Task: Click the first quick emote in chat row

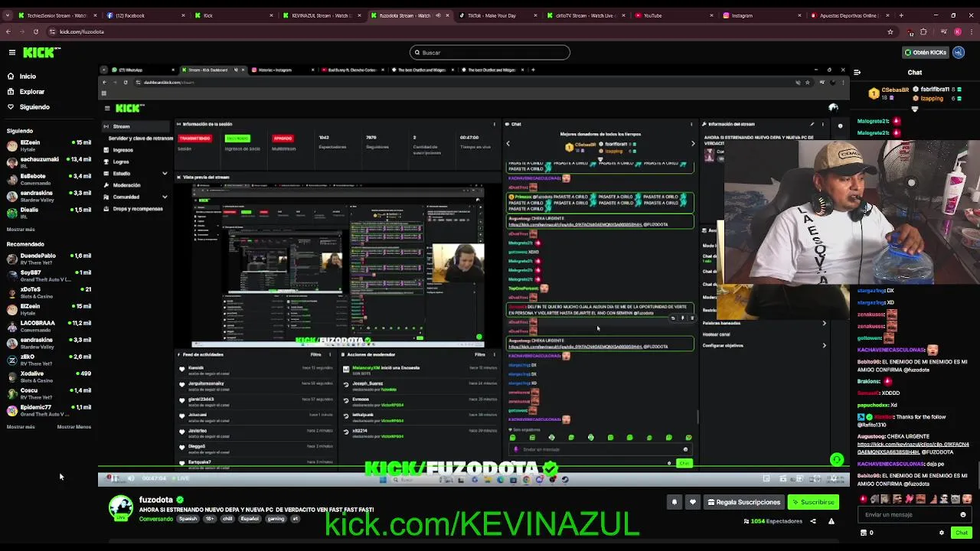Action: (863, 500)
